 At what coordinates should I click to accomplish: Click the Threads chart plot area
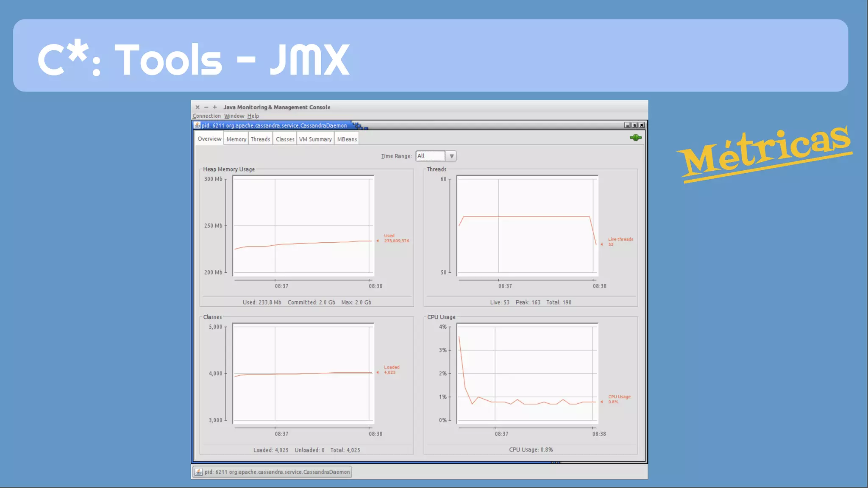[527, 225]
